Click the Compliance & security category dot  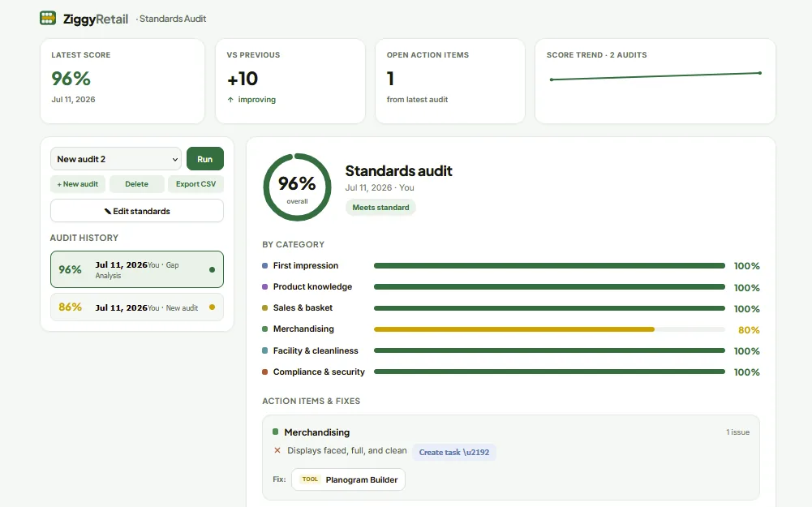pyautogui.click(x=265, y=372)
